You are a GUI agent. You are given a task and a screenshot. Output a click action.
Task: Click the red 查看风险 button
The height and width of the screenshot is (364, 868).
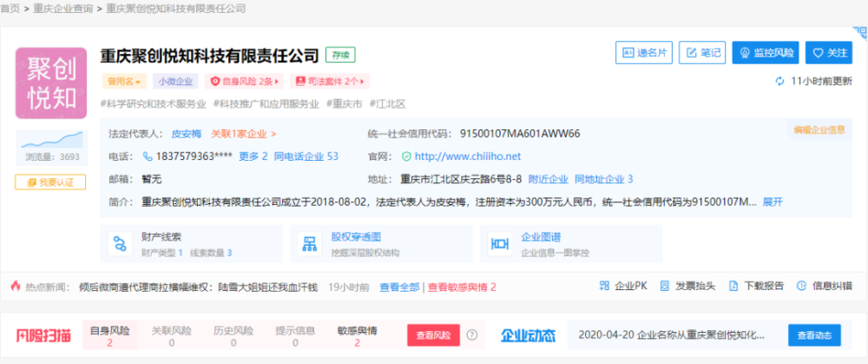pos(433,335)
